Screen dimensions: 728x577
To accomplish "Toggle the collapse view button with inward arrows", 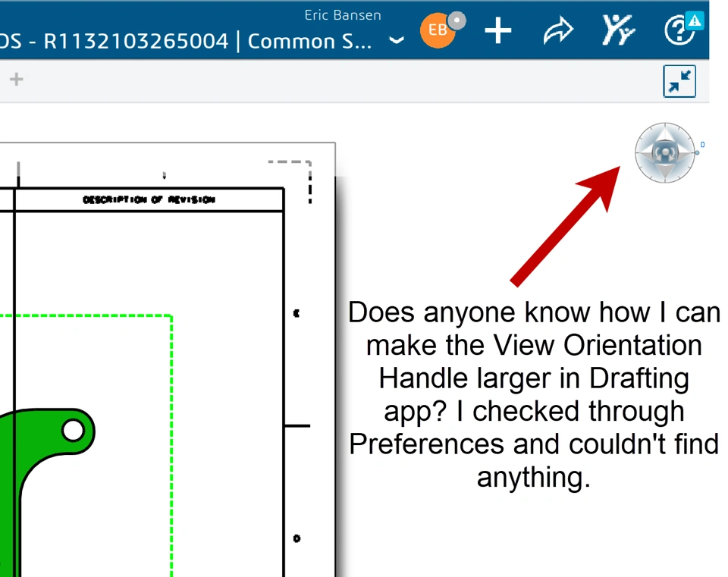I will 679,81.
